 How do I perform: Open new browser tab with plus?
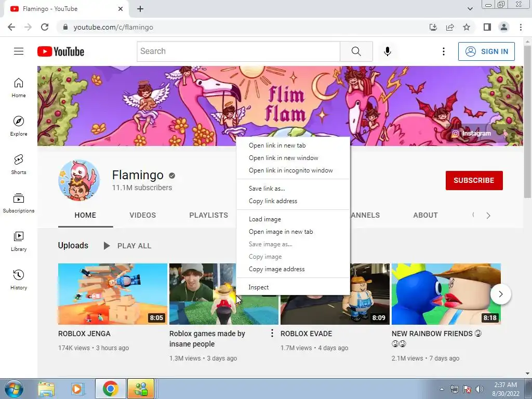[140, 9]
